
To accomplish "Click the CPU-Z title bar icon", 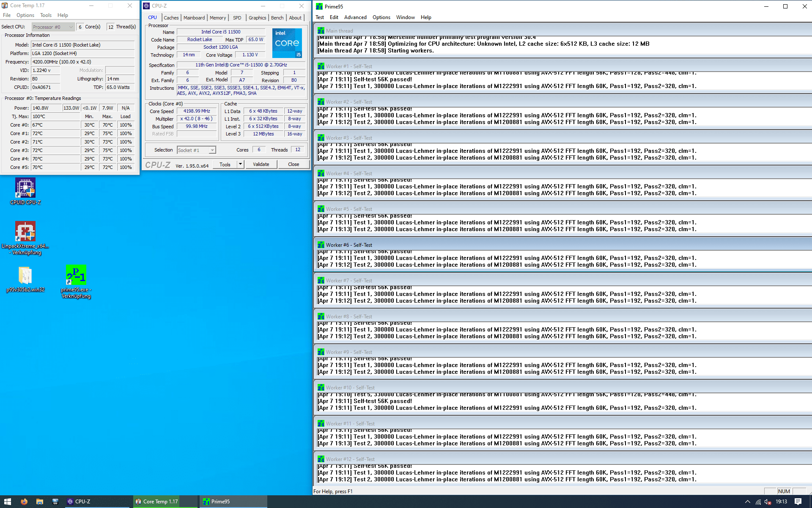I will pos(146,6).
